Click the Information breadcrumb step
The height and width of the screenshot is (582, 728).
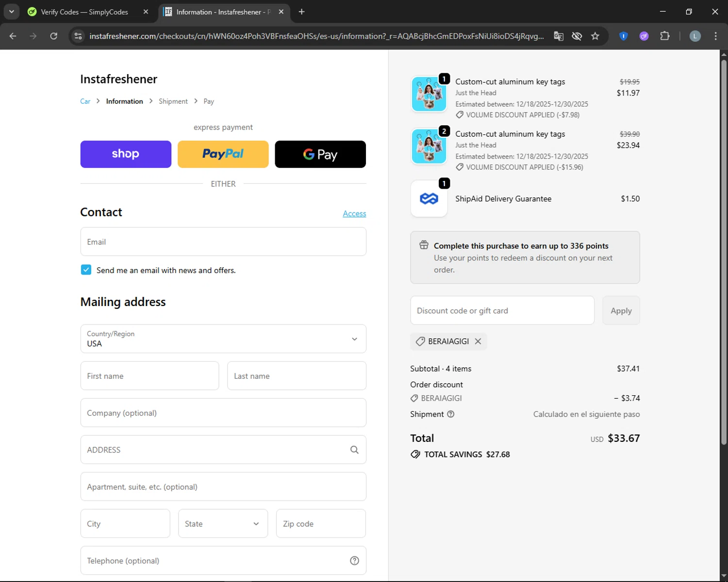click(x=125, y=101)
